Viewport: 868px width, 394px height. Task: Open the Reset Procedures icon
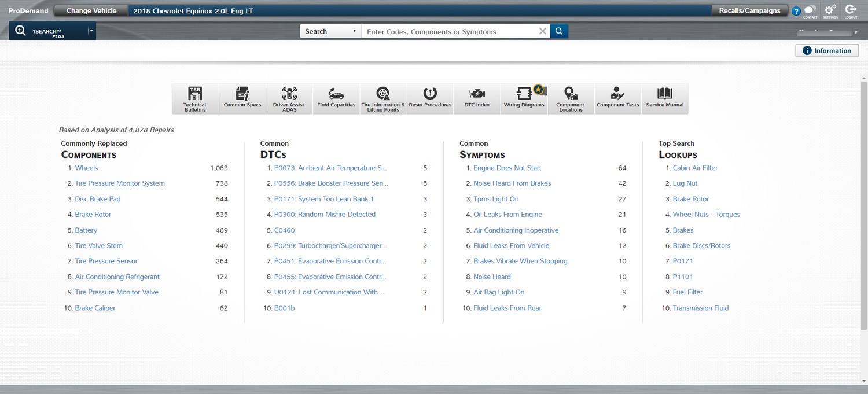(430, 98)
